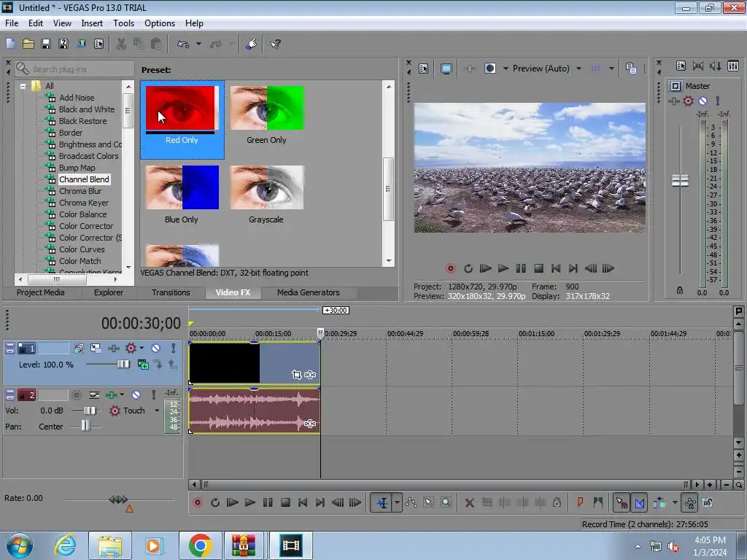747x560 pixels.
Task: Mute the Master bus output
Action: (x=703, y=101)
